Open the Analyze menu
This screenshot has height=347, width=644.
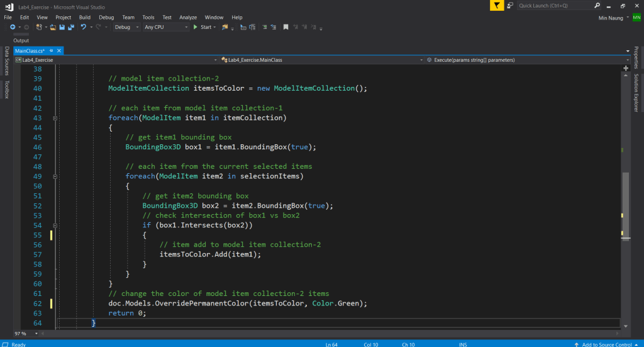(188, 17)
